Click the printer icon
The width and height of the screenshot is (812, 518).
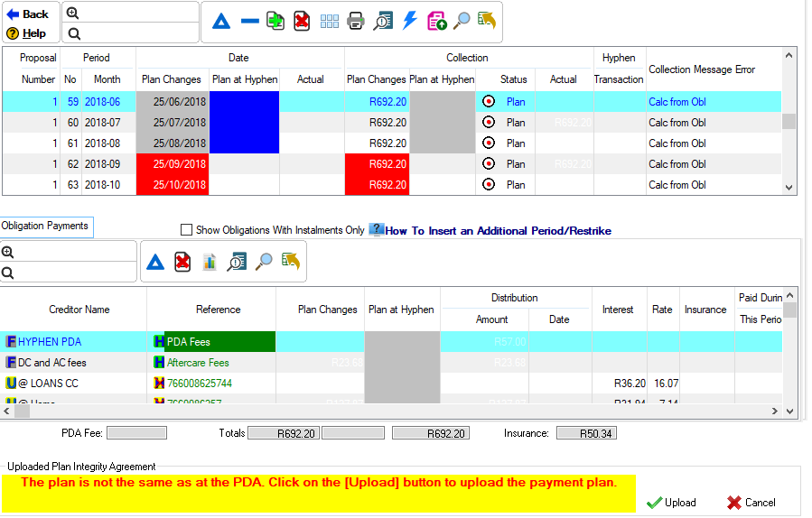[356, 22]
